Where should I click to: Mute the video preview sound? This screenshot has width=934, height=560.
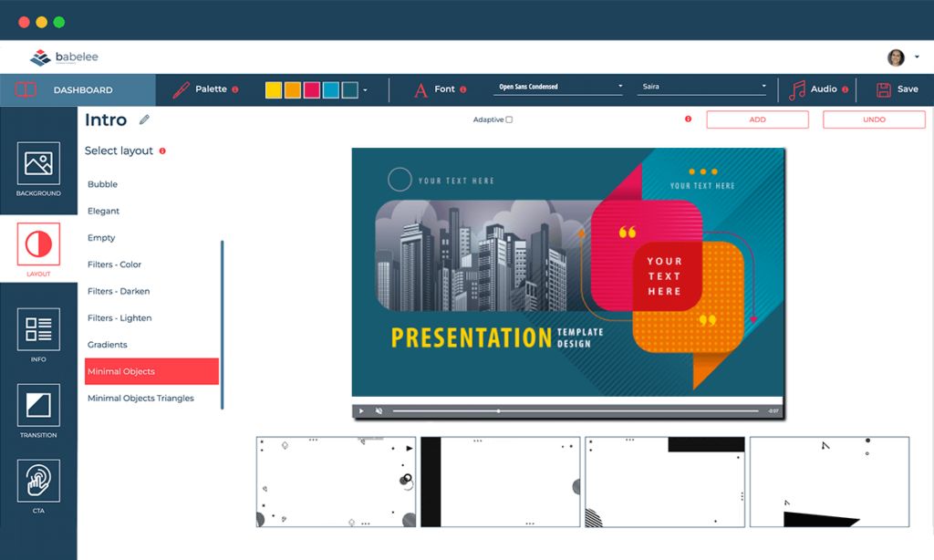point(379,411)
